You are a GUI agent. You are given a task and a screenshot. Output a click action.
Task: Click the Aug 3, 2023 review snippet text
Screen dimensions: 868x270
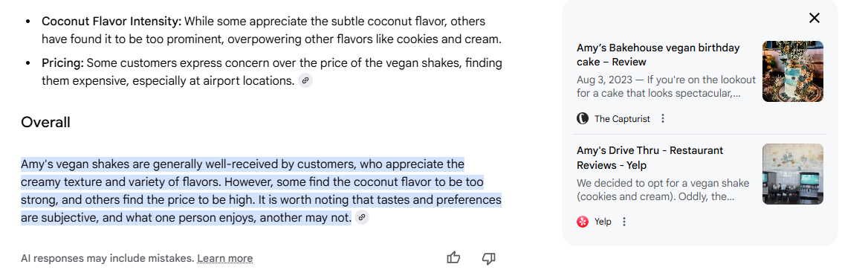point(658,86)
